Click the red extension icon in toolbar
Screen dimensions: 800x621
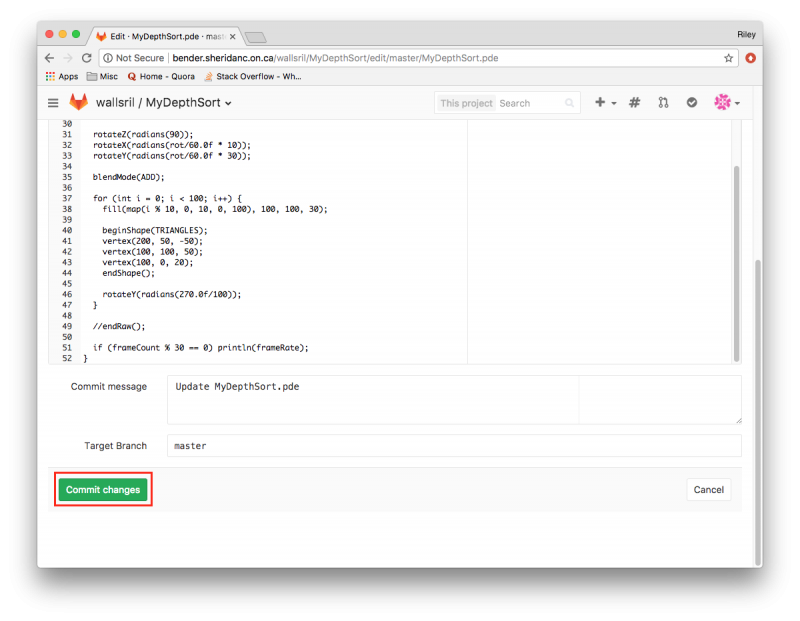coord(751,58)
